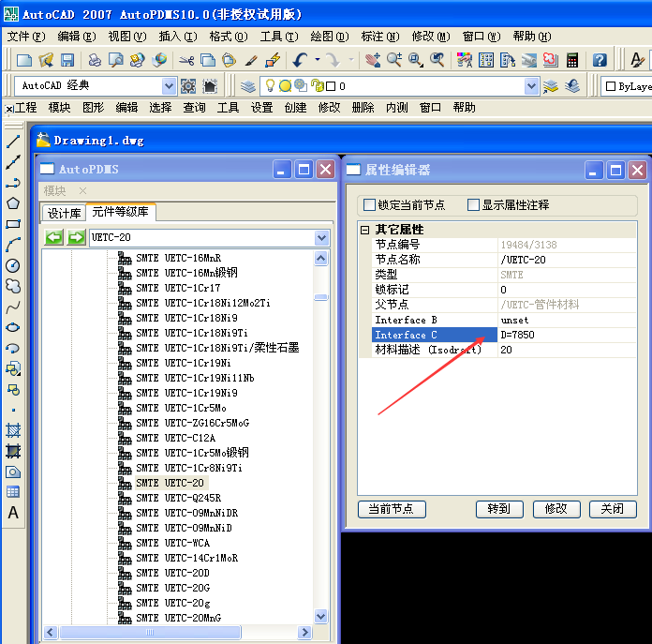This screenshot has width=652, height=644.
Task: Click the green back arrow in AutoPDMS
Action: [54, 237]
